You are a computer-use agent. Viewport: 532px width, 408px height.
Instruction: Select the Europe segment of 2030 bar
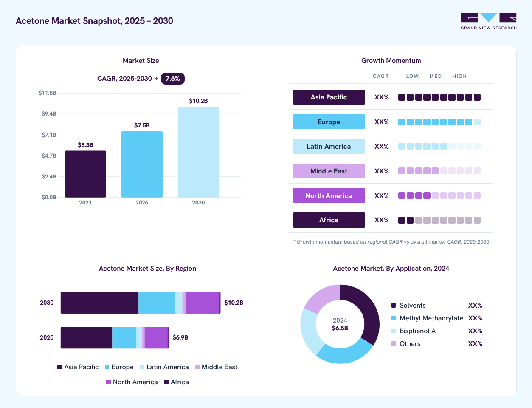tap(156, 303)
